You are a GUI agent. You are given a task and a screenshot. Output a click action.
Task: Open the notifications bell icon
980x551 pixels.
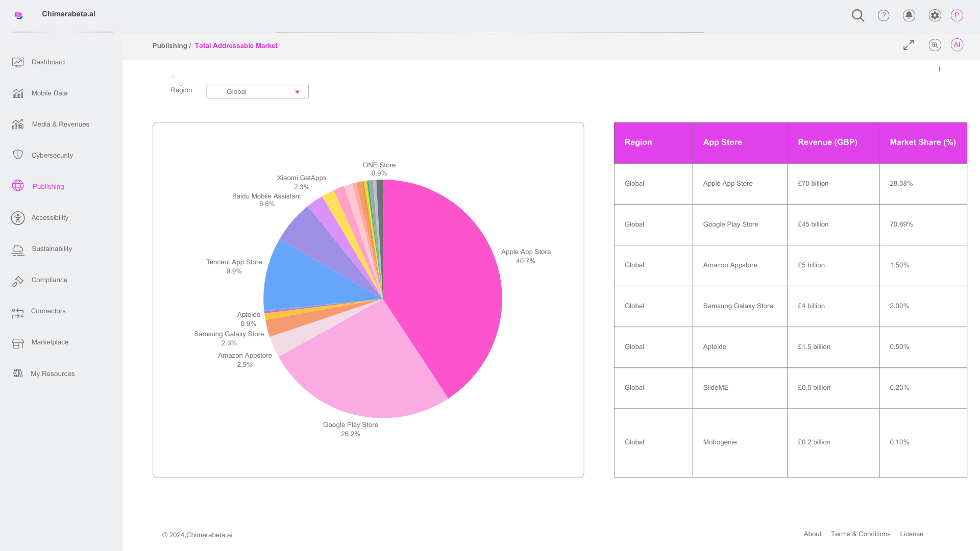coord(909,15)
